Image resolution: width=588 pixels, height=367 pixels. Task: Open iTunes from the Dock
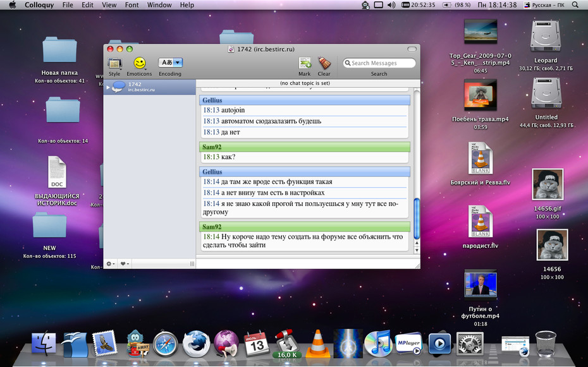pyautogui.click(x=377, y=343)
